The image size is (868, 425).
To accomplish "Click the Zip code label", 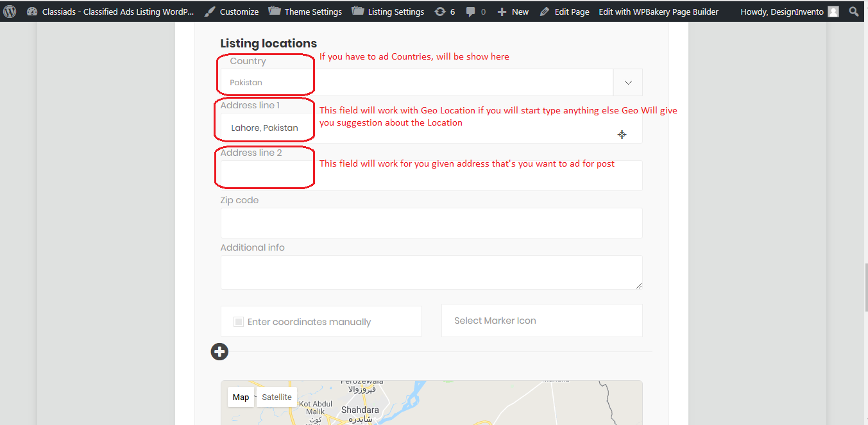I will coord(239,200).
